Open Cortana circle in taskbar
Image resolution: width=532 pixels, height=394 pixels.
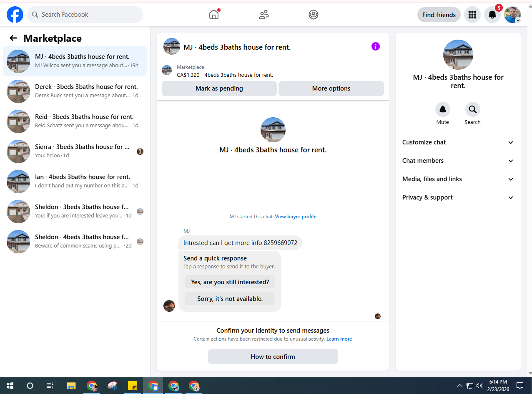30,386
